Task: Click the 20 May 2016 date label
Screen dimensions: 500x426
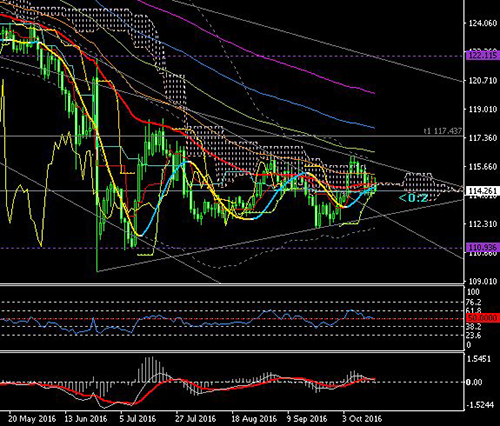Action: click(32, 419)
